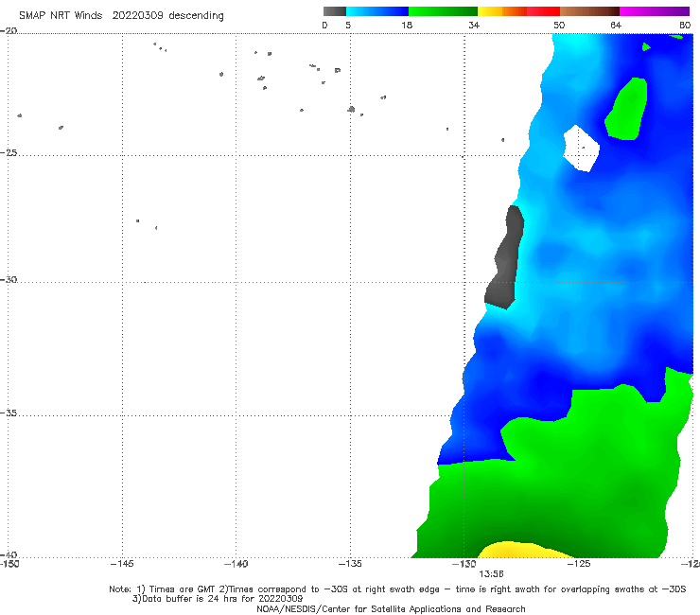Click the latitude label '-25'
This screenshot has height=615, width=700.
pos(9,152)
